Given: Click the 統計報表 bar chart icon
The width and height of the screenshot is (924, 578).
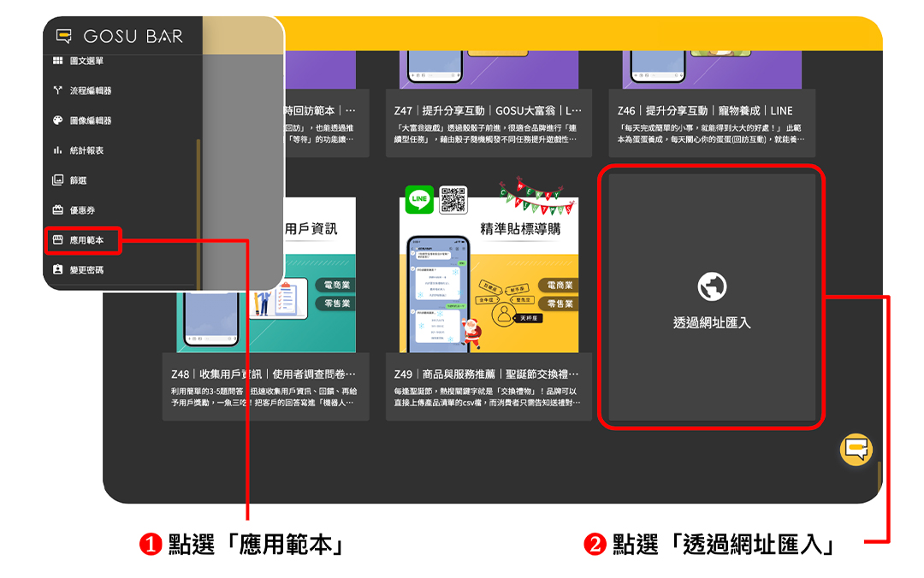Looking at the screenshot, I should [x=58, y=150].
